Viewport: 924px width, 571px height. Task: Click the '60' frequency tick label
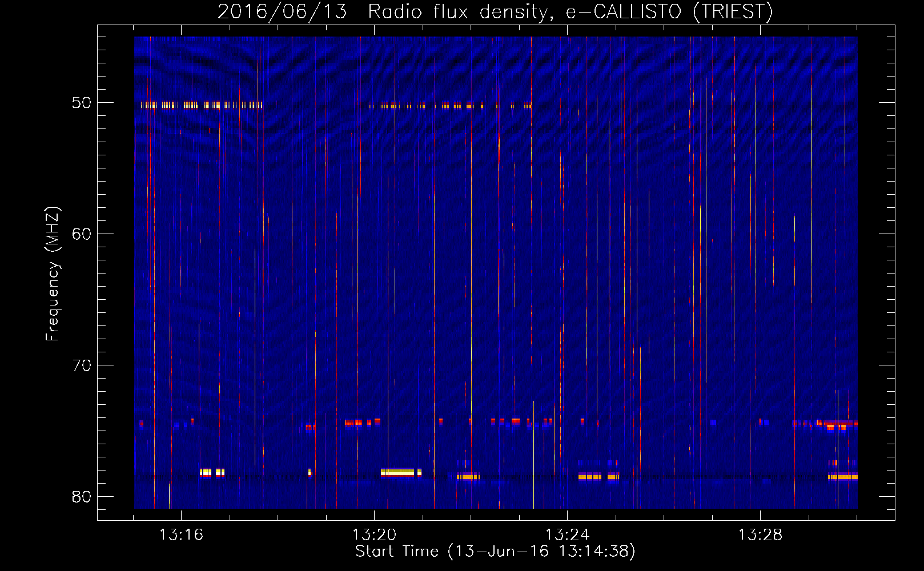[x=82, y=234]
